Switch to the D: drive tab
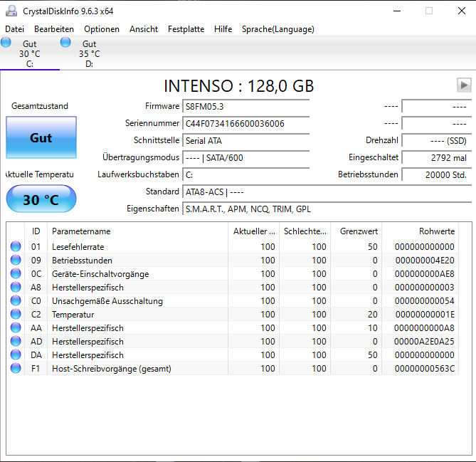Image resolution: width=476 pixels, height=462 pixels. coord(89,53)
